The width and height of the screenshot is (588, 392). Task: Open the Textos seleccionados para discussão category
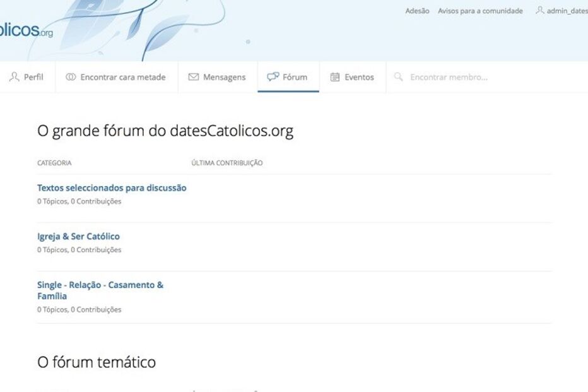[x=112, y=187]
